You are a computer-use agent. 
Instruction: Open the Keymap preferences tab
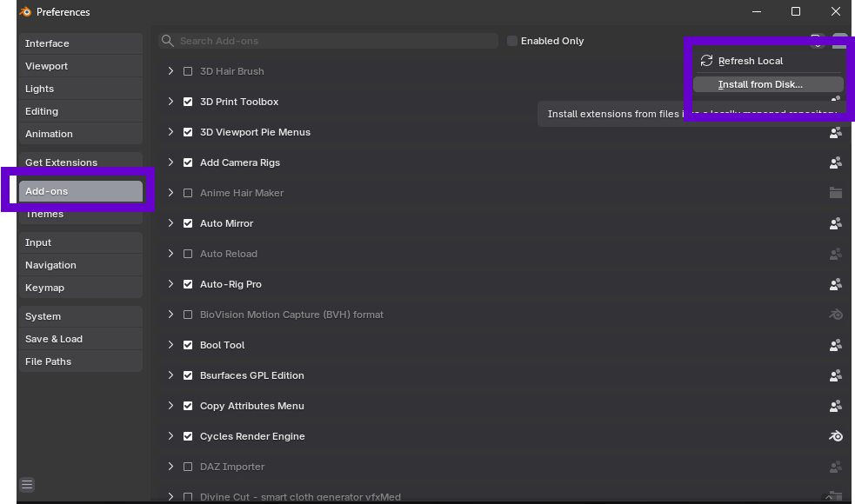tap(81, 288)
